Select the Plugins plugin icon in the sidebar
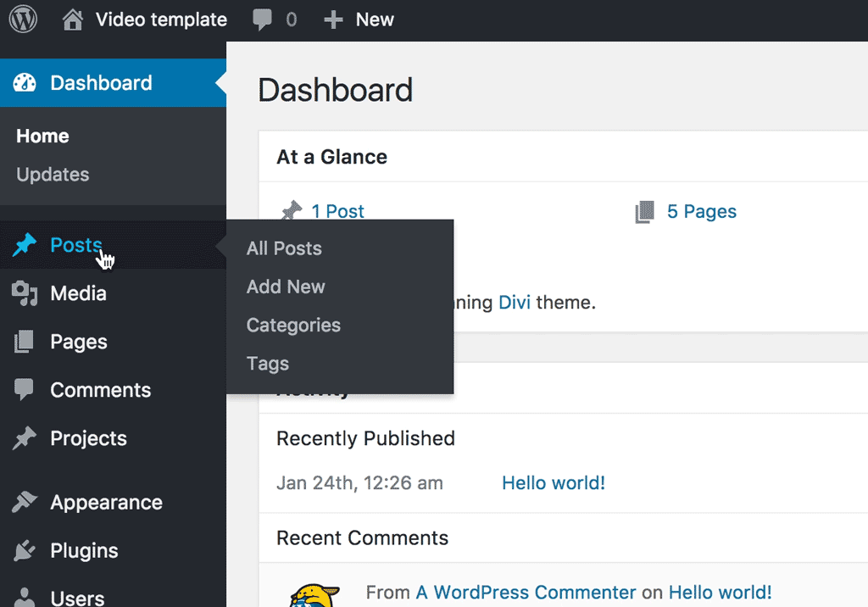Image resolution: width=868 pixels, height=607 pixels. (x=25, y=550)
